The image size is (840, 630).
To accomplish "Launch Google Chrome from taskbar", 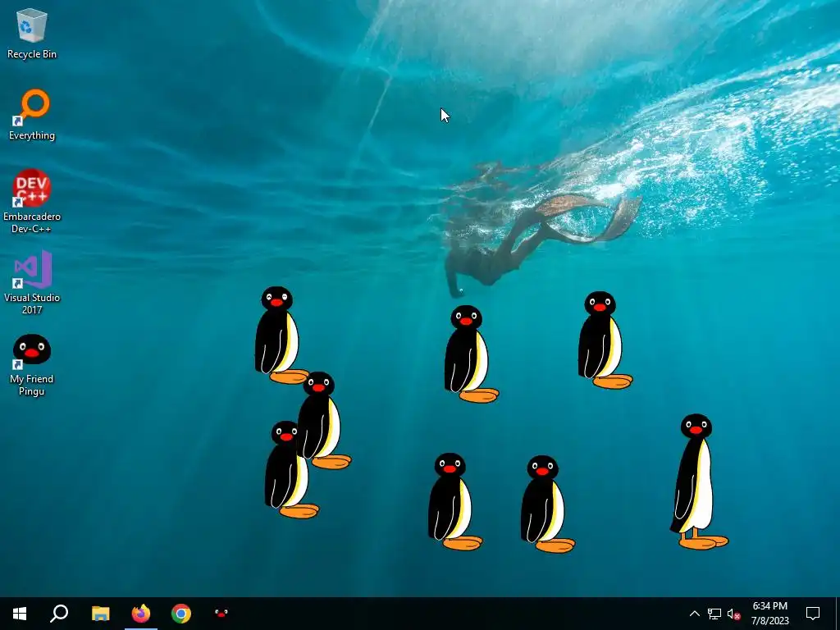I will click(x=181, y=614).
